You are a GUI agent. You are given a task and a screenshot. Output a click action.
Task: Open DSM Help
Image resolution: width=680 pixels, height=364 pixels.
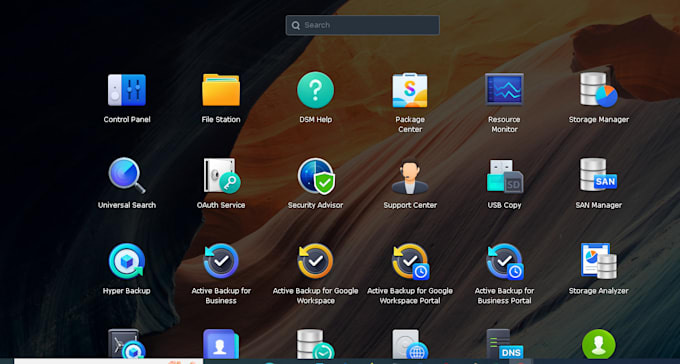click(x=315, y=90)
